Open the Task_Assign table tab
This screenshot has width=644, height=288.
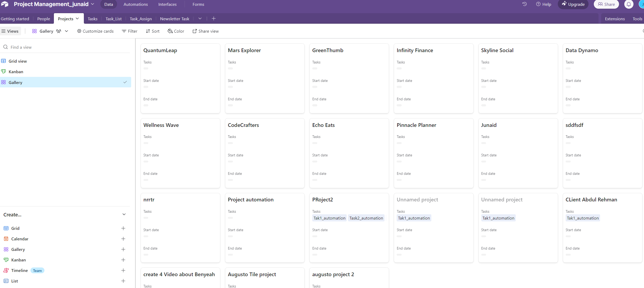click(141, 19)
